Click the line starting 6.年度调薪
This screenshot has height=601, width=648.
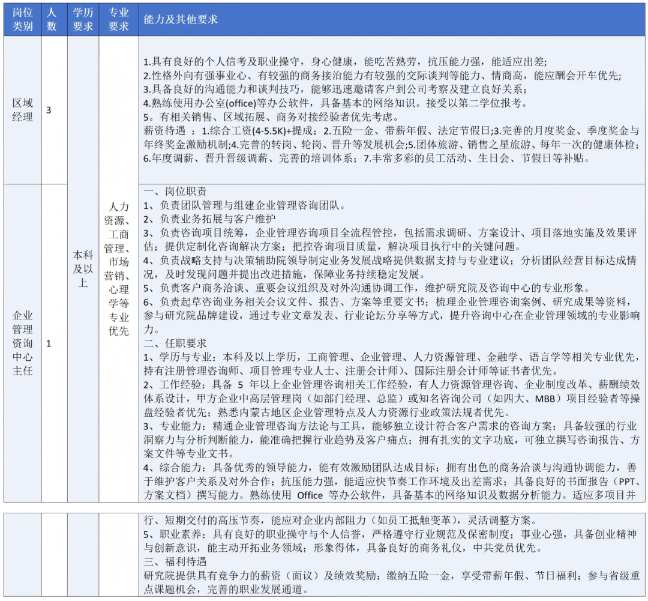[x=367, y=158]
